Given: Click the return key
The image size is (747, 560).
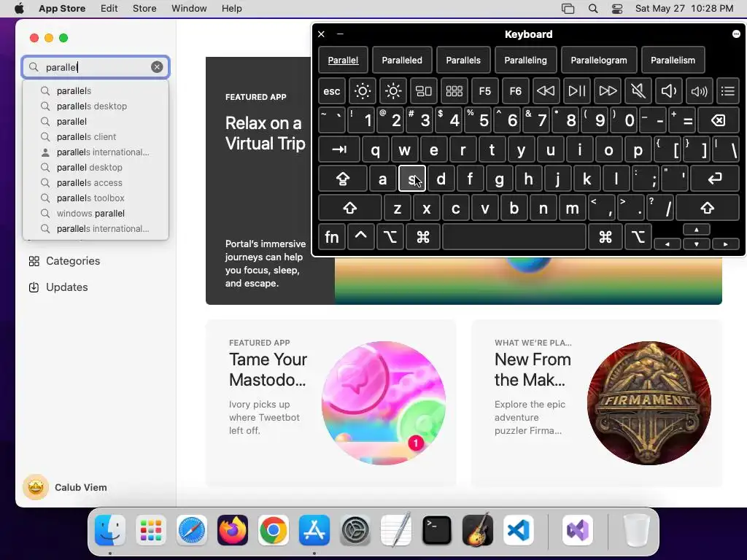Looking at the screenshot, I should (x=715, y=179).
